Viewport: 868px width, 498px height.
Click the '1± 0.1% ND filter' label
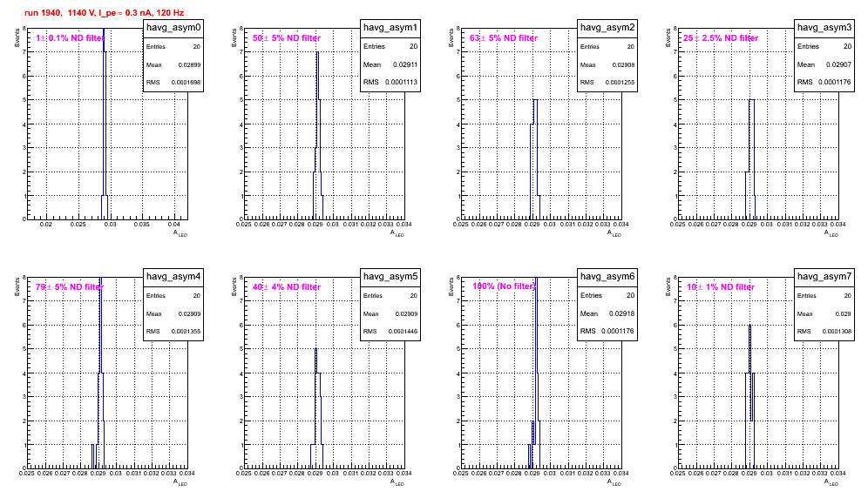click(x=70, y=38)
